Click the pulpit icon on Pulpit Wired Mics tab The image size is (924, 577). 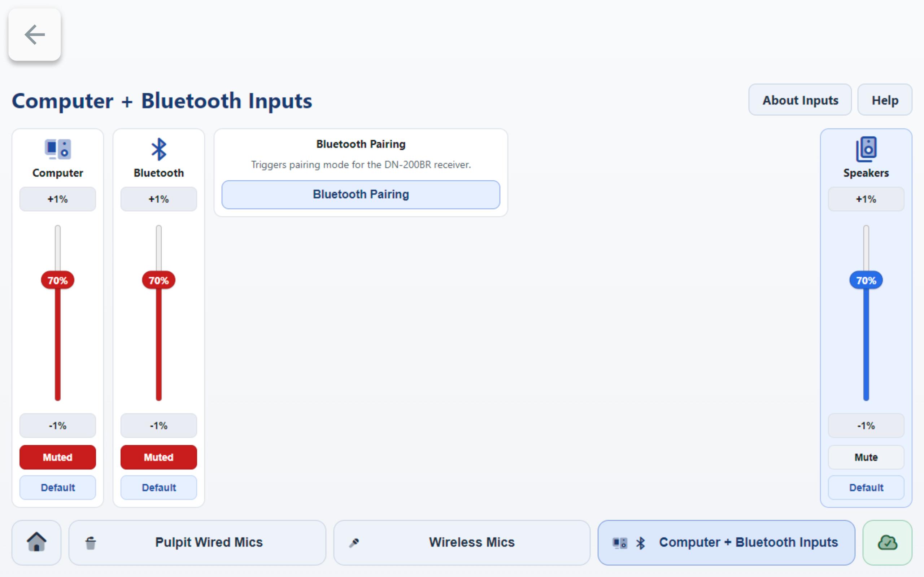(91, 542)
